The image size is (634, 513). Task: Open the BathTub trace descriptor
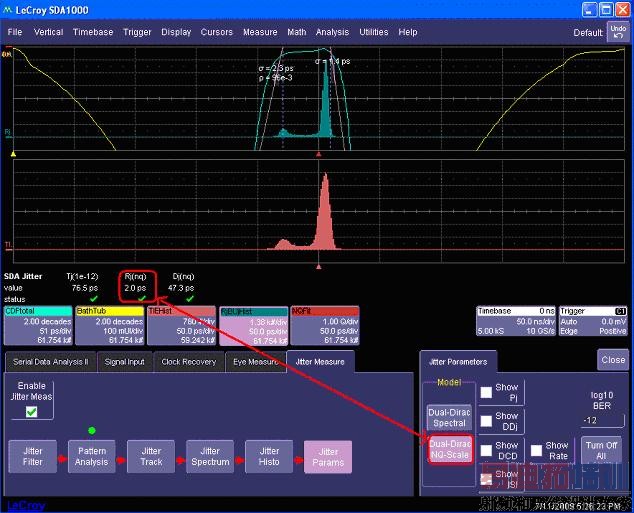point(108,326)
